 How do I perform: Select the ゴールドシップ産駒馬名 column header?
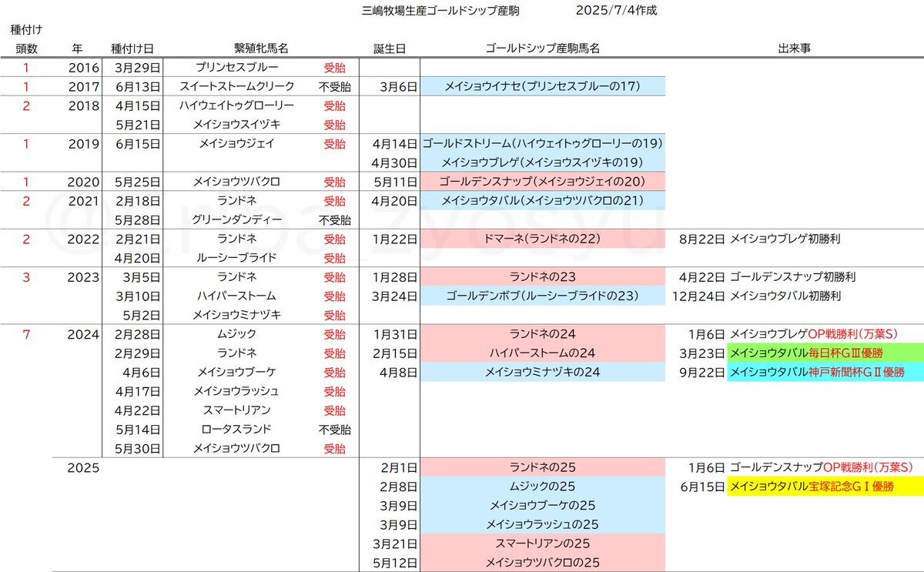(x=543, y=49)
